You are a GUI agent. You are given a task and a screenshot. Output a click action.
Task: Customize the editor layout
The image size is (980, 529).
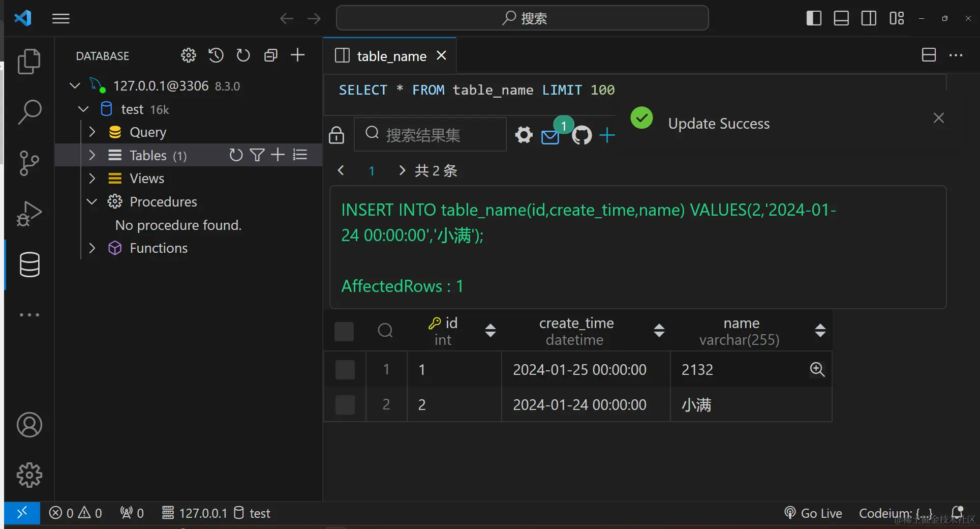[x=897, y=18]
